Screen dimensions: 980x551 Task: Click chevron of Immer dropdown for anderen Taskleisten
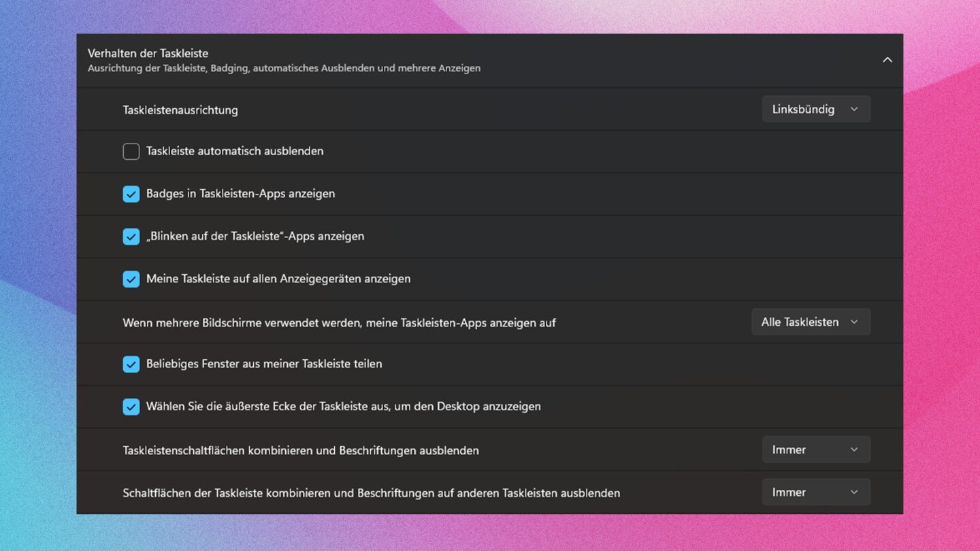(854, 492)
